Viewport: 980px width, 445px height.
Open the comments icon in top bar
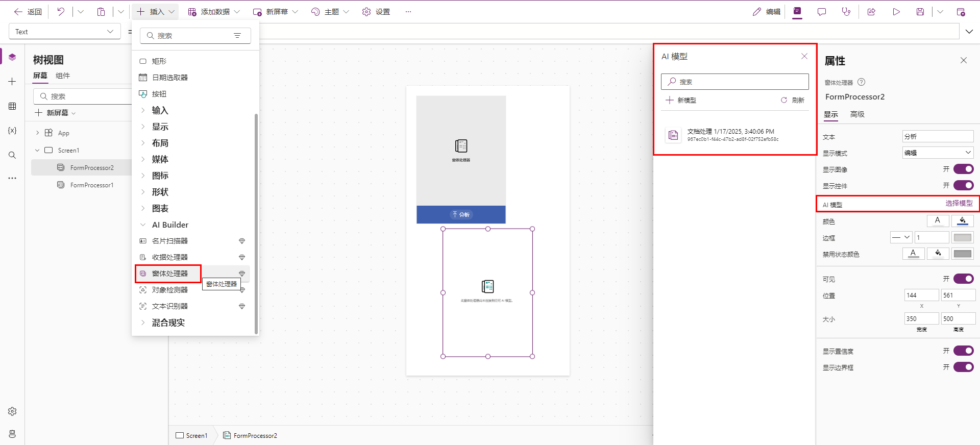(822, 12)
